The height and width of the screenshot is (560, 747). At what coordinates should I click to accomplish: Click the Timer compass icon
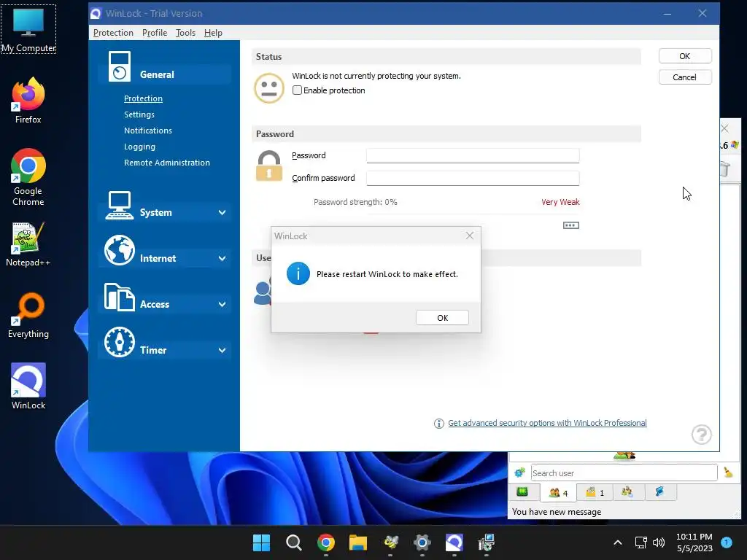[120, 342]
